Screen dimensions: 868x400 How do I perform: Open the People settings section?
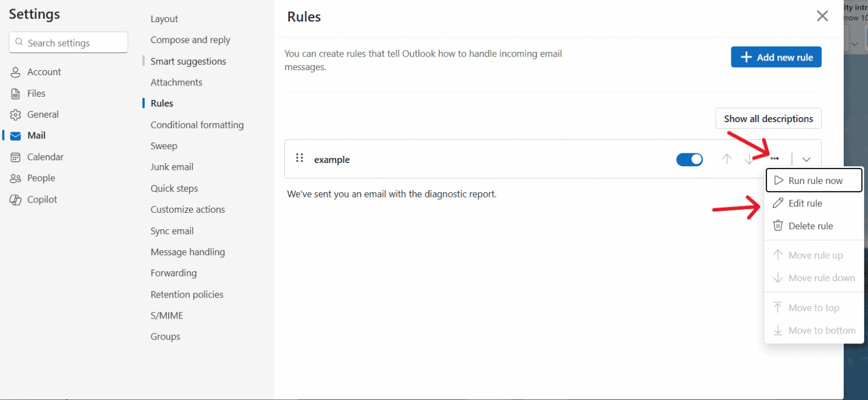(40, 178)
